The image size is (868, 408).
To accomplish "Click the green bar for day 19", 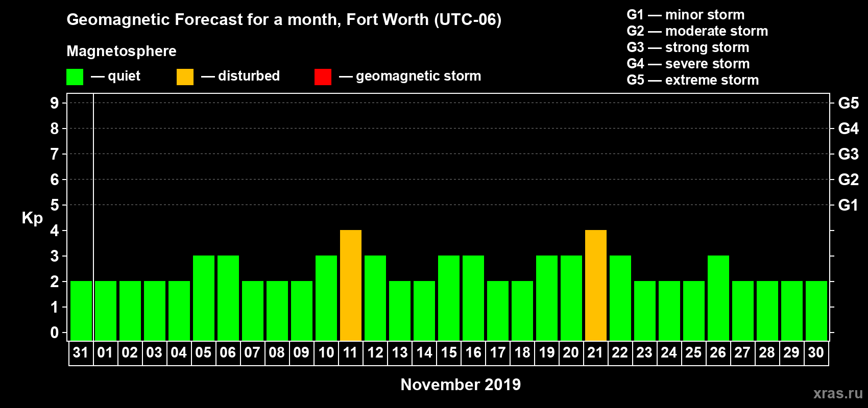I will pos(547,298).
